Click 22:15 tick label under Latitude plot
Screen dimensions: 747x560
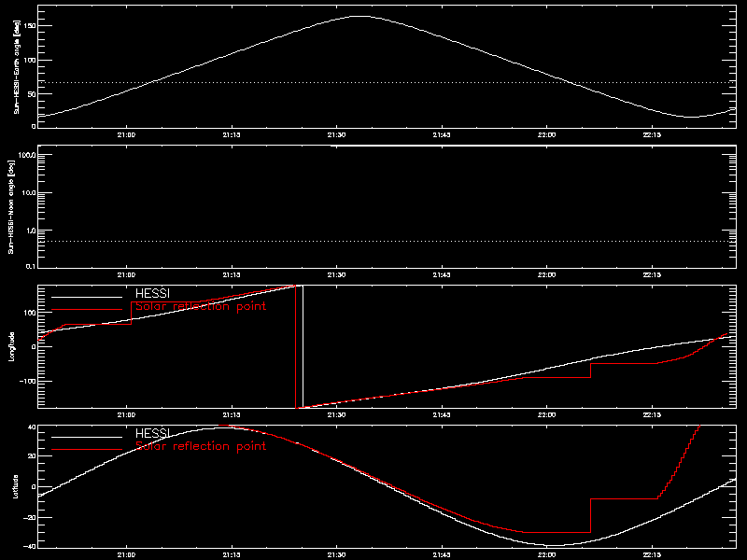652,554
